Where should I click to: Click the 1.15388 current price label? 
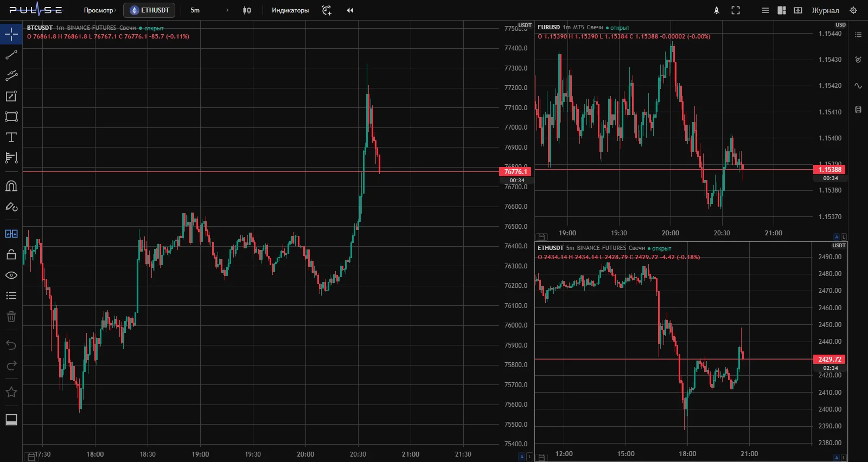[x=829, y=170]
